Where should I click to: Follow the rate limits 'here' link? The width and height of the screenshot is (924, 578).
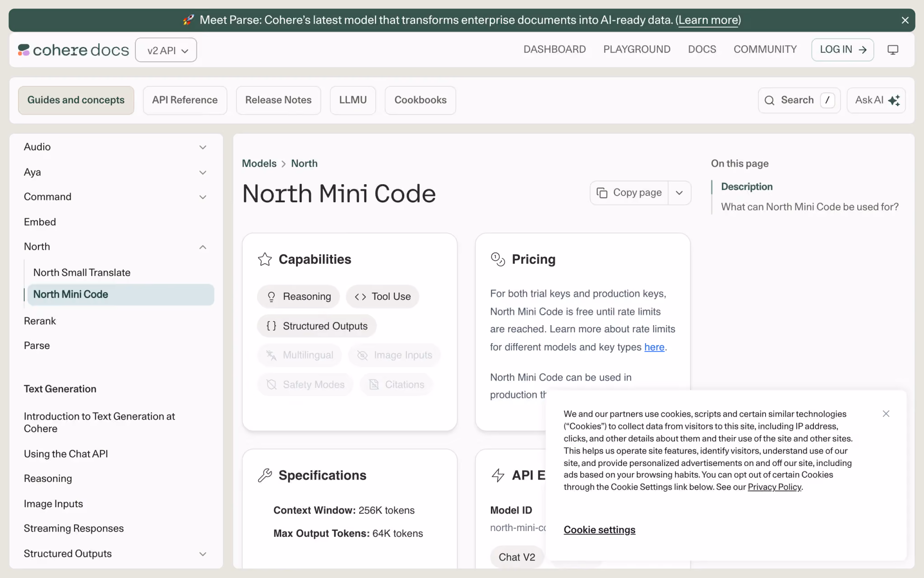[654, 347]
